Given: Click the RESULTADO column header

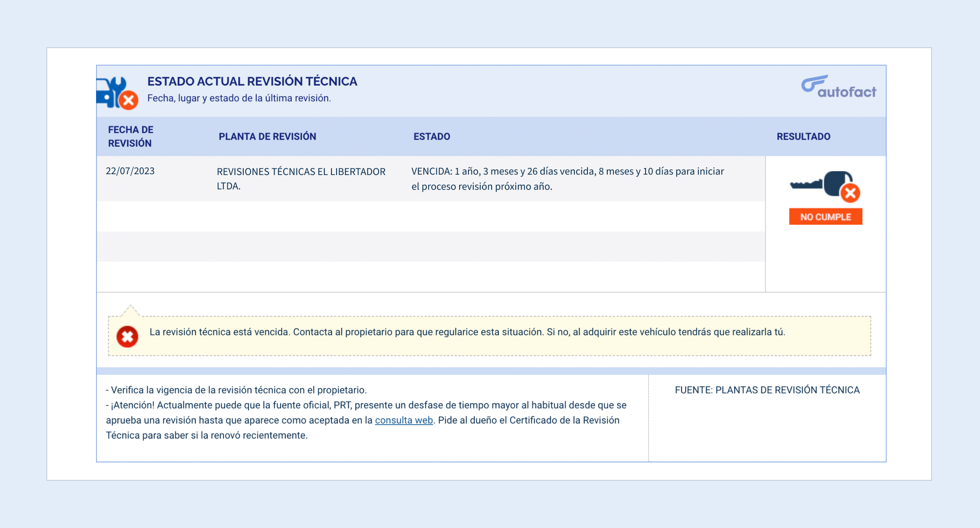Looking at the screenshot, I should [803, 136].
